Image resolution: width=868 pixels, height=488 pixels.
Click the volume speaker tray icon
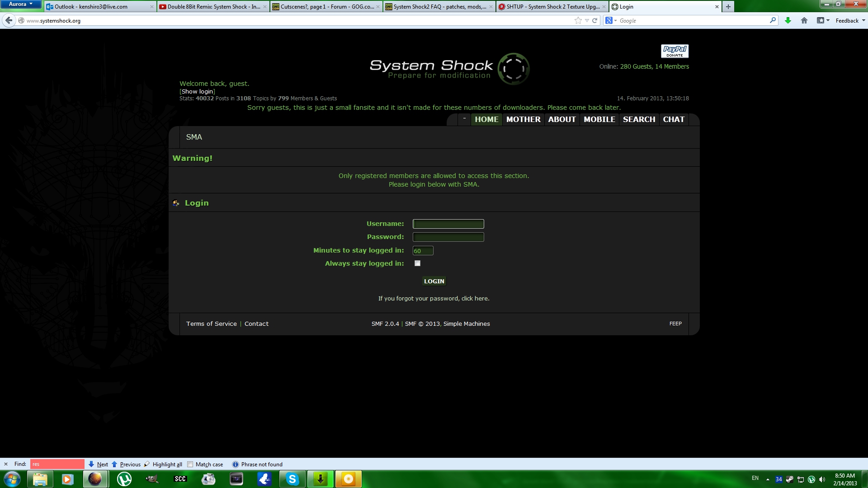point(822,479)
